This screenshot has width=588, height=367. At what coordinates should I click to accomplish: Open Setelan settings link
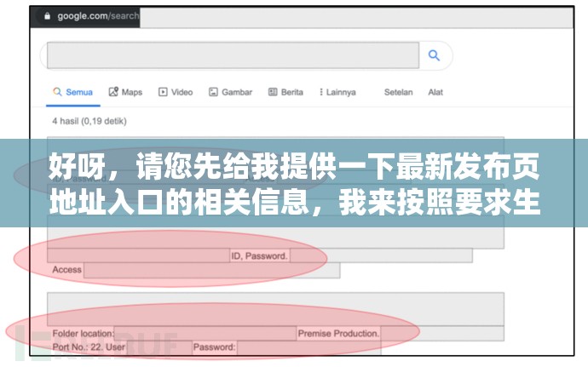point(398,92)
